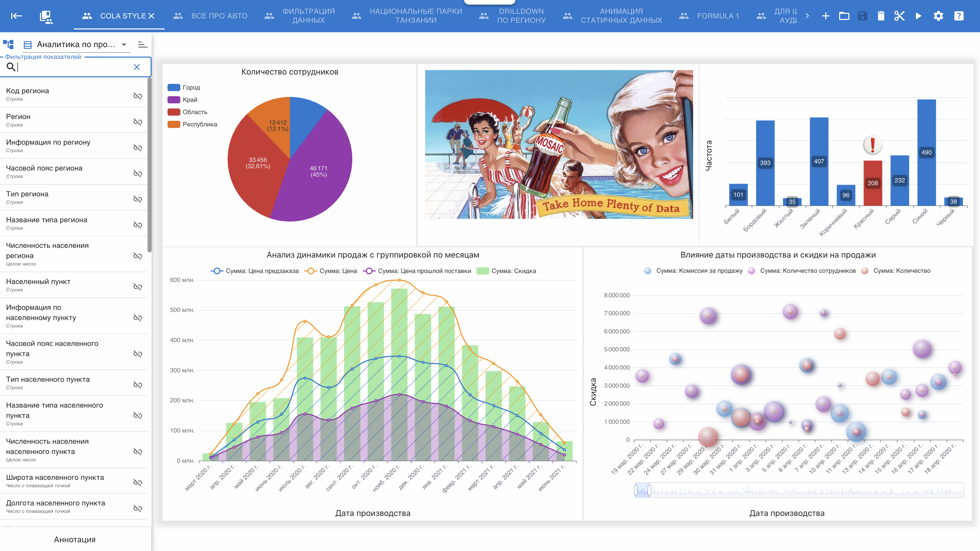Show more tabs with the chevron arrow
Image resolution: width=980 pixels, height=551 pixels.
click(807, 16)
